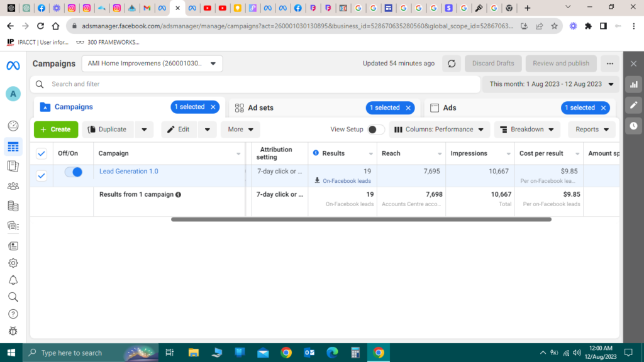Viewport: 644px width, 362px height.
Task: Click the Meta logo icon
Action: coord(13,65)
